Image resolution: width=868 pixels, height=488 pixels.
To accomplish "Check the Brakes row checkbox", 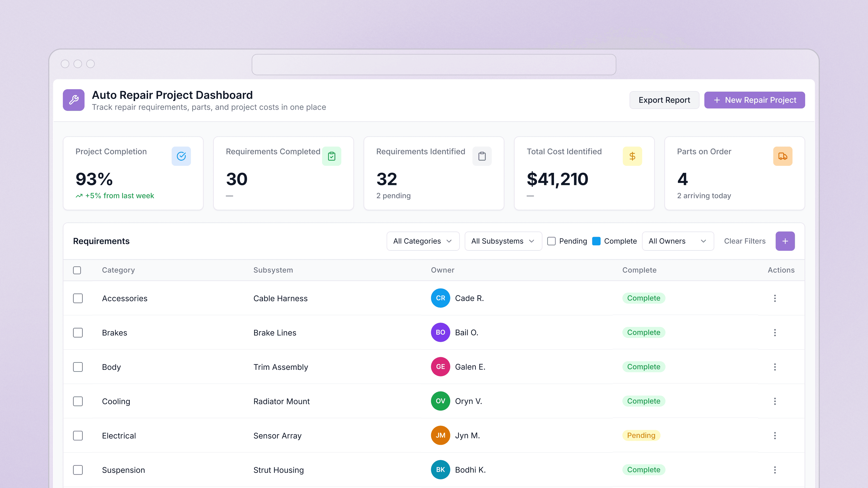I will point(78,333).
